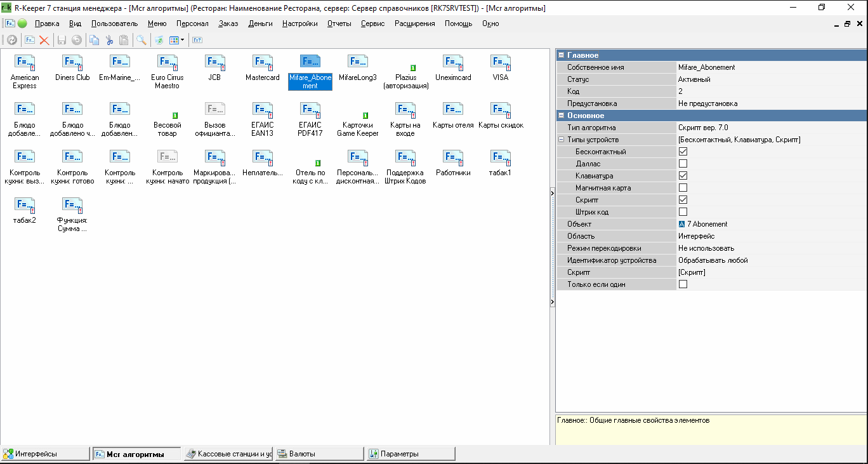The image size is (868, 464).
Task: Click the new Mcr algorithm toolbar icon
Action: [30, 40]
